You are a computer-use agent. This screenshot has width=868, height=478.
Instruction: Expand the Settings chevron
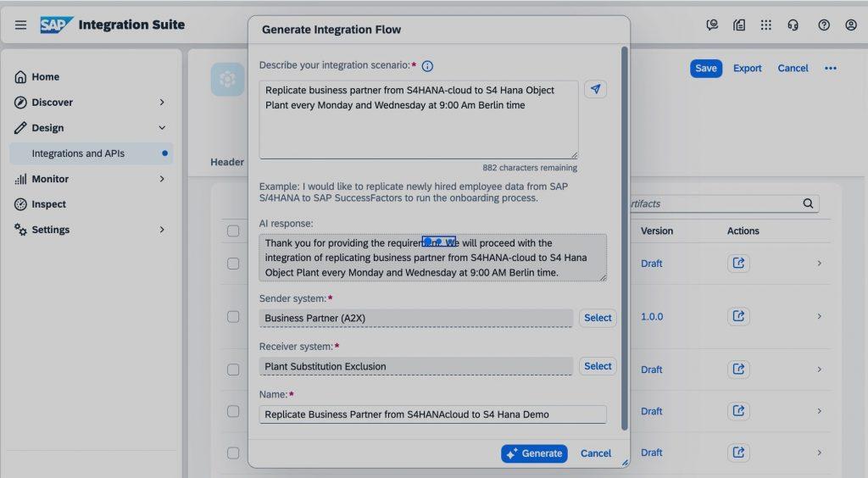(x=162, y=229)
